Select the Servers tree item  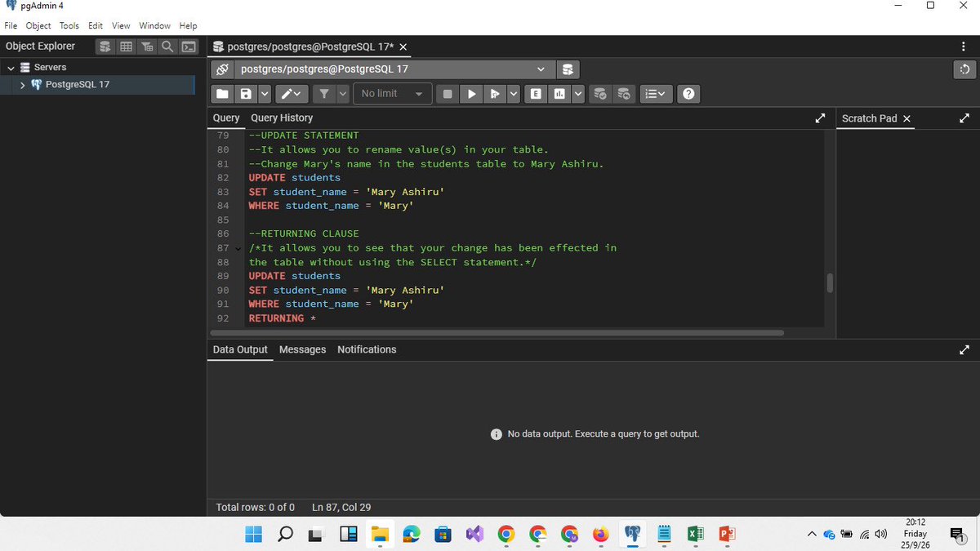tap(50, 68)
